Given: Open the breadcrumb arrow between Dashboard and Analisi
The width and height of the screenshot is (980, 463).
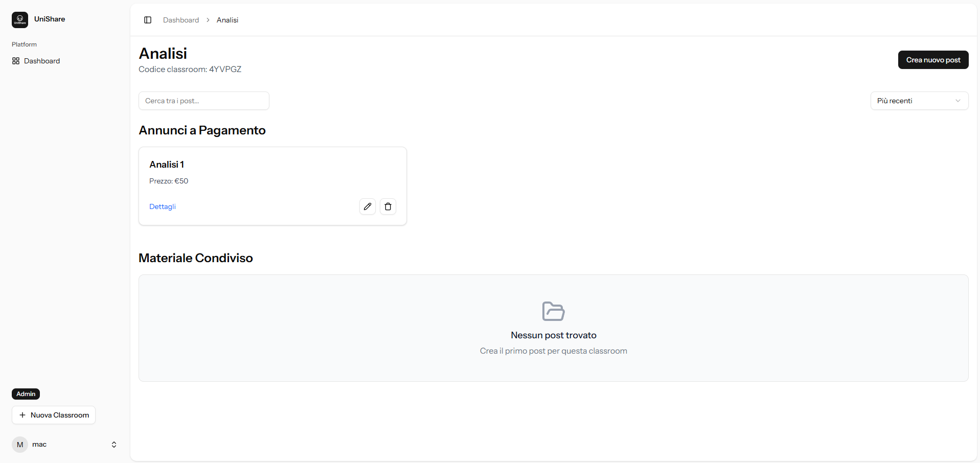Looking at the screenshot, I should click(208, 20).
